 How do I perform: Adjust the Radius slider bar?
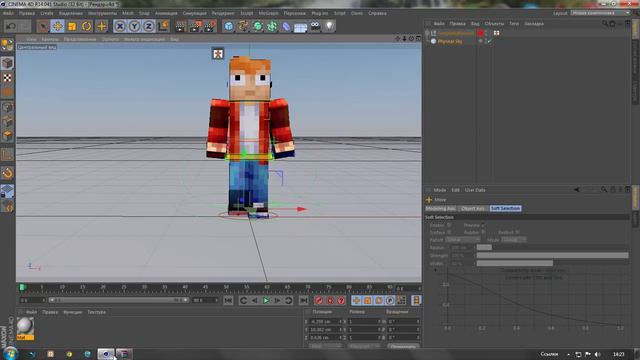(x=553, y=247)
